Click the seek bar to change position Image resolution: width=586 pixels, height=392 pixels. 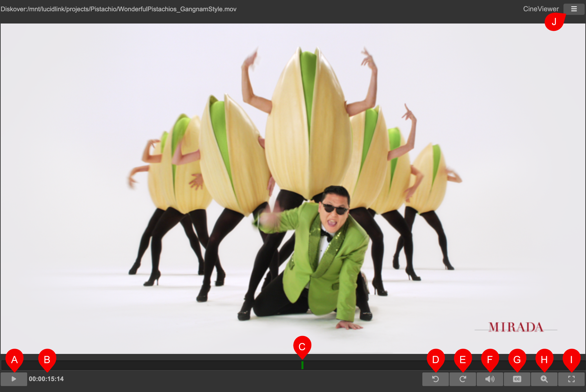[x=199, y=366]
